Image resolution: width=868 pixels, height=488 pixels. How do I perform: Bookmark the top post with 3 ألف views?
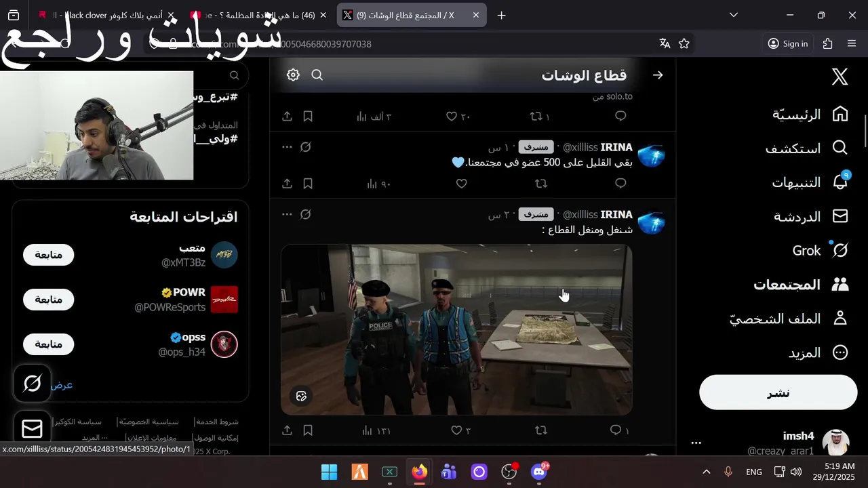[308, 117]
